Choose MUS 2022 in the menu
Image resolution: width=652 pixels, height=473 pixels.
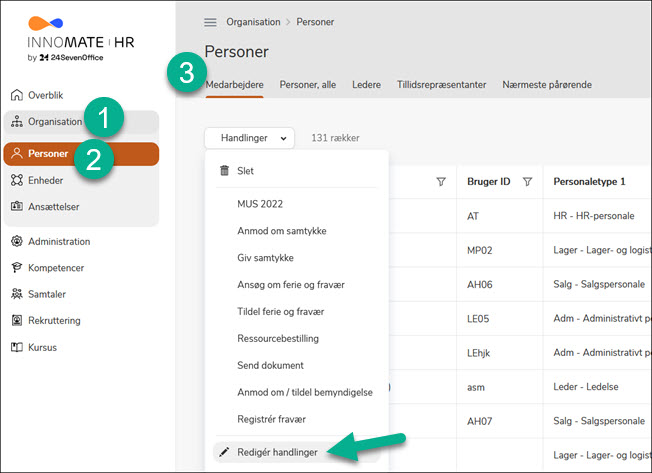coord(260,204)
